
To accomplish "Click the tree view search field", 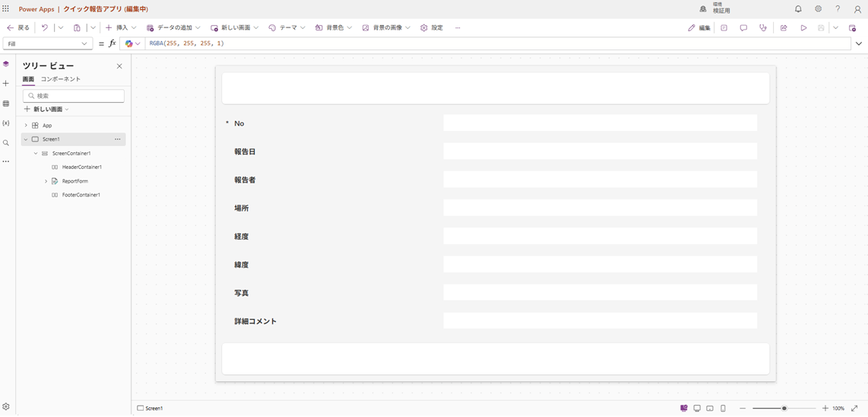I will click(x=74, y=96).
